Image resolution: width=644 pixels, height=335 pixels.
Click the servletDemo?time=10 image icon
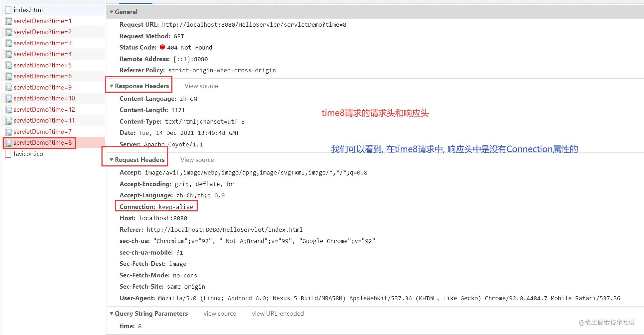coord(8,99)
